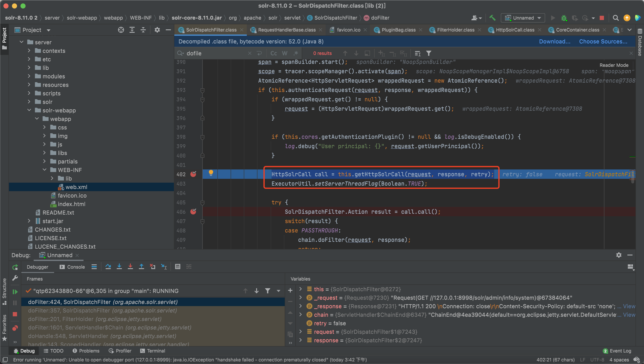Screen dimensions: 644x364
Task: Open the Evaluate Expression calculator icon
Action: pos(178,267)
